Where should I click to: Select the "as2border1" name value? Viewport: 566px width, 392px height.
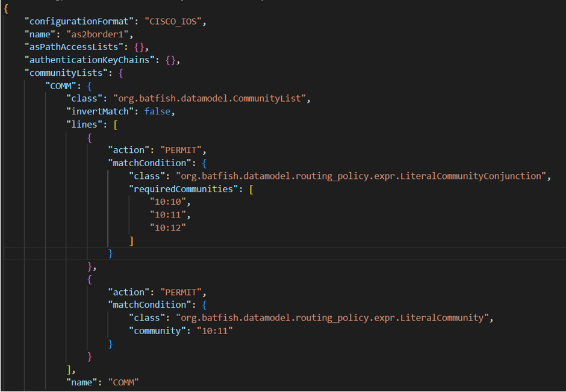98,34
